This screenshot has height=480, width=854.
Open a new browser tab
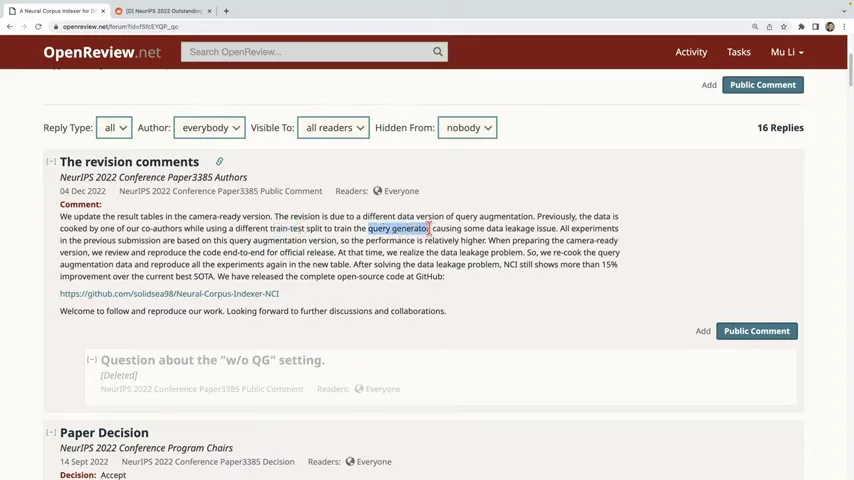(226, 11)
